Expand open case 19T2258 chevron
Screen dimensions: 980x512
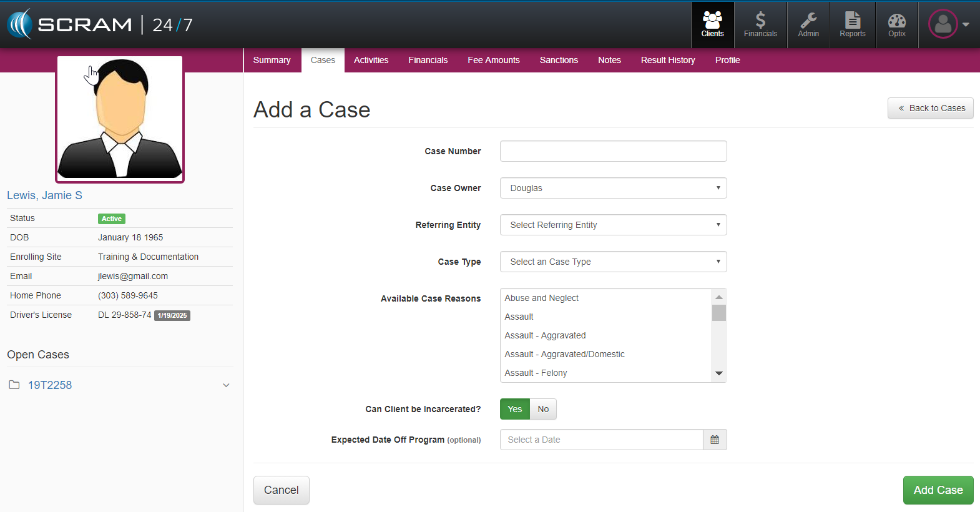pos(226,385)
